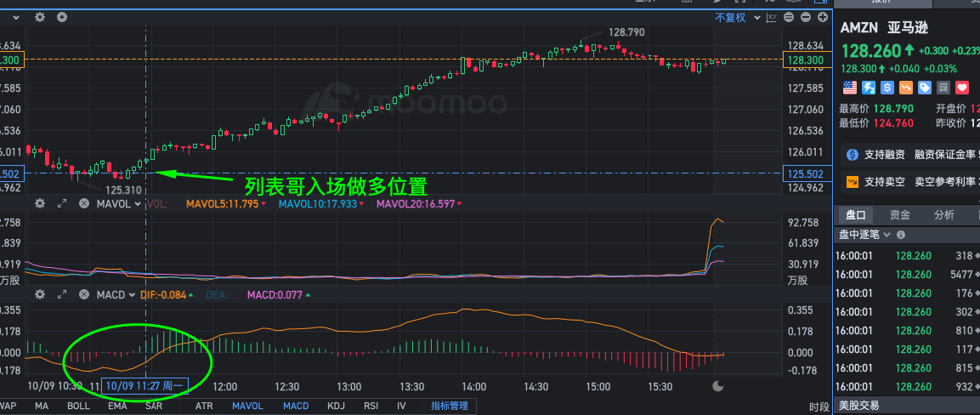Click the 12:00 time axis label
This screenshot has height=415, width=980.
225,387
